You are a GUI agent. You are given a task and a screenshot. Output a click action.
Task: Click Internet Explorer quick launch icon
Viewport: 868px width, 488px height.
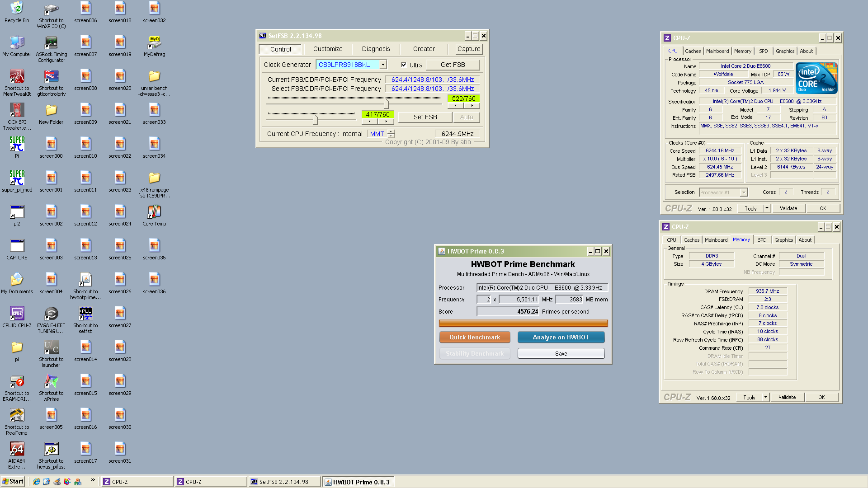pos(36,482)
